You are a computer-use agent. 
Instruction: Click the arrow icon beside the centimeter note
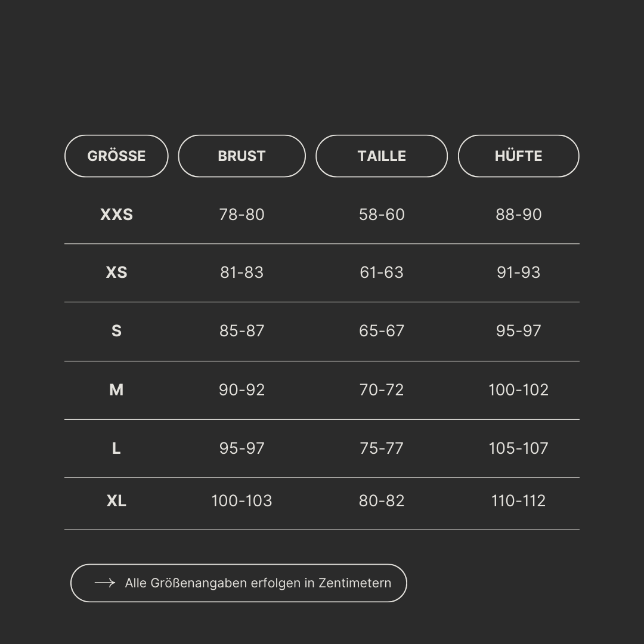(104, 583)
